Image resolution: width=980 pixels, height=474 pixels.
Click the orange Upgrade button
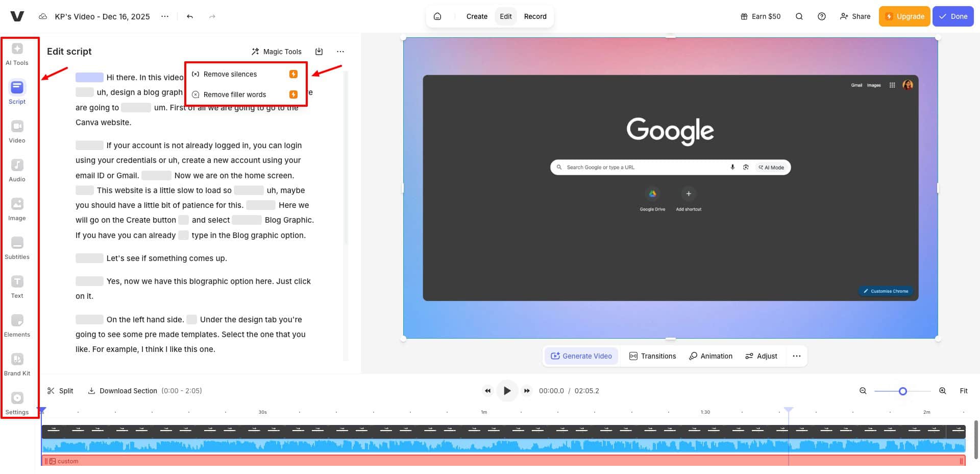[904, 16]
